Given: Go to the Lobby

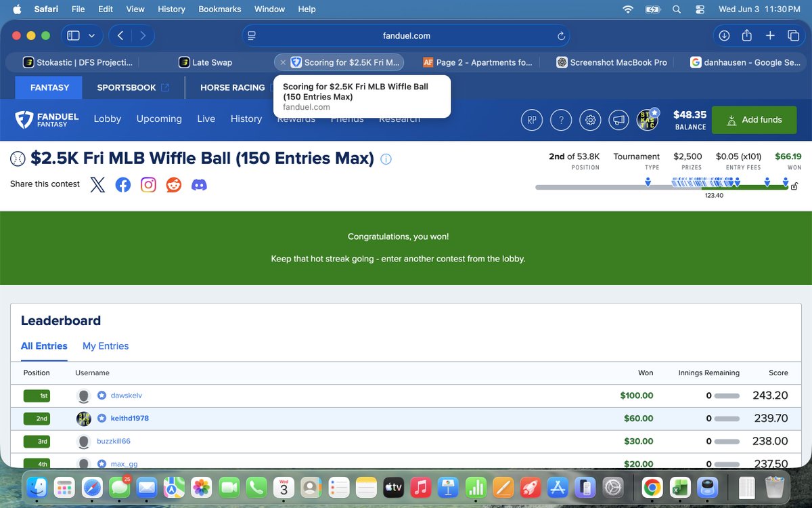Looking at the screenshot, I should point(108,119).
